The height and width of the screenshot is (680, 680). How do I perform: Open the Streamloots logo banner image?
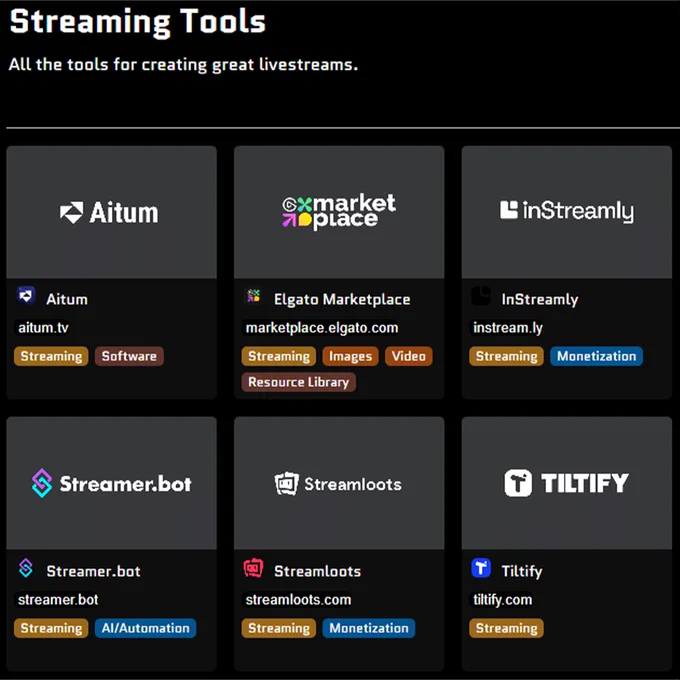(339, 483)
